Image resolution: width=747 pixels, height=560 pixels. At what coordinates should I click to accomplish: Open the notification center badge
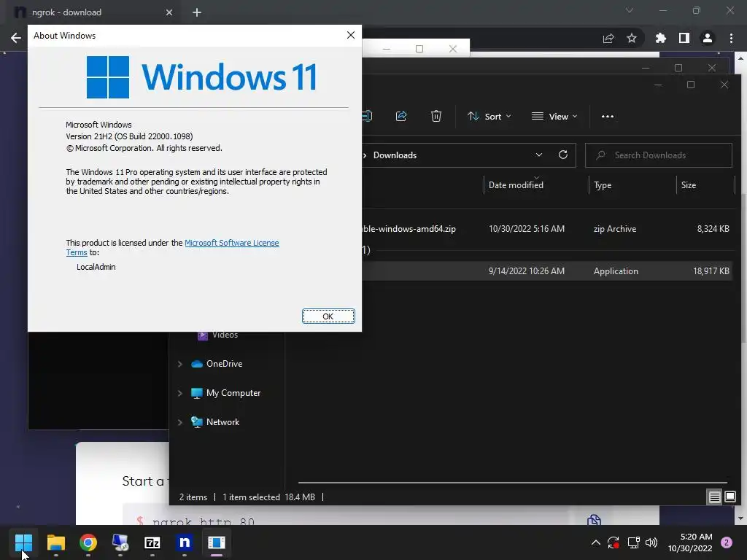click(x=727, y=542)
